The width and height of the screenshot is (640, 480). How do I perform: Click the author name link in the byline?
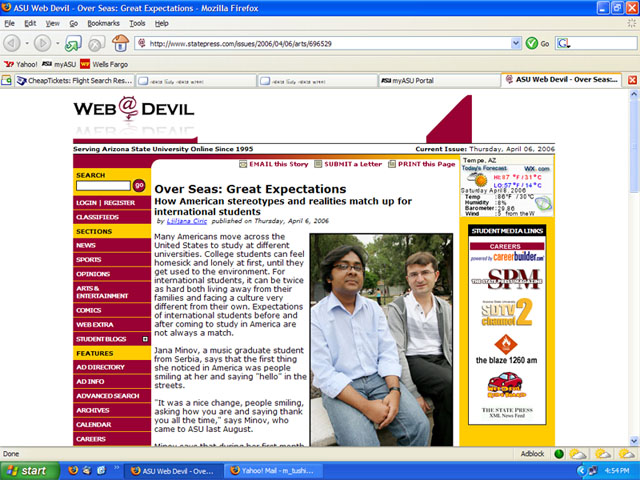pos(187,221)
